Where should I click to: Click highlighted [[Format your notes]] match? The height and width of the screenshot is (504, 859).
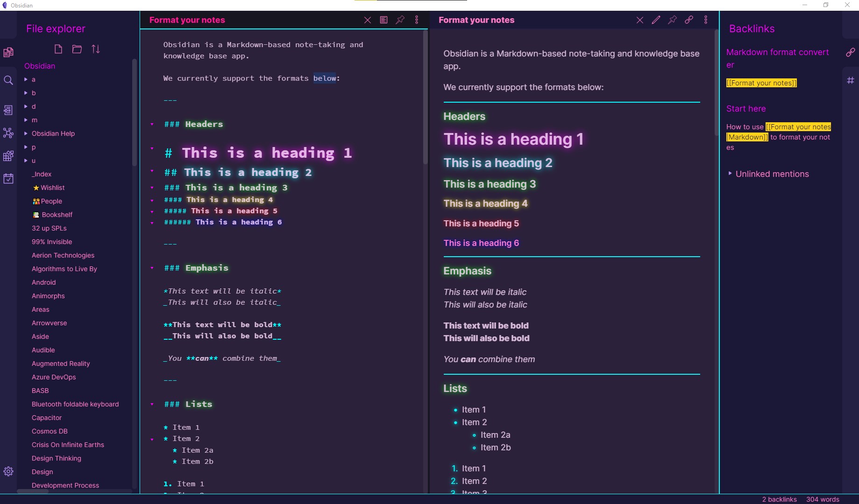(761, 83)
